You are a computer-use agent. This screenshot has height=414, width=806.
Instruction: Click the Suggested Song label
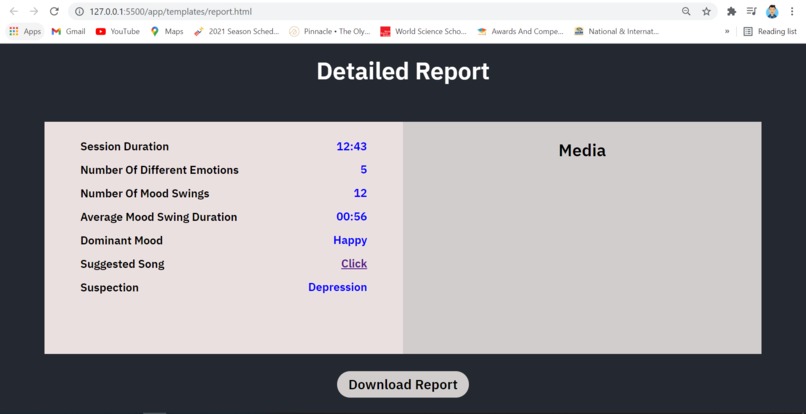122,264
